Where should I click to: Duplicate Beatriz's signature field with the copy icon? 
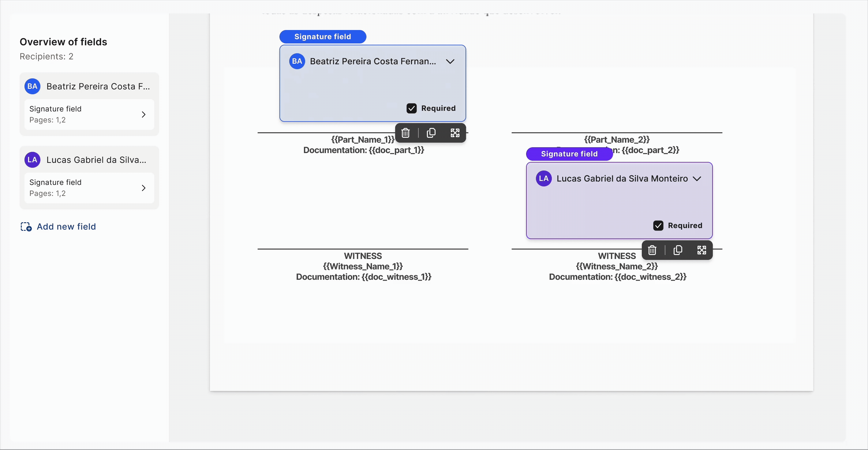click(x=431, y=133)
